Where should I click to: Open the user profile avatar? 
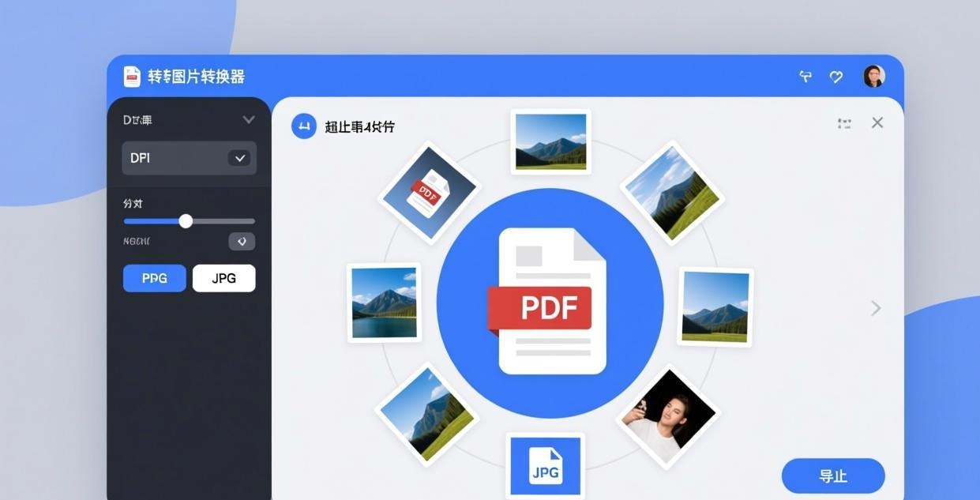[874, 76]
